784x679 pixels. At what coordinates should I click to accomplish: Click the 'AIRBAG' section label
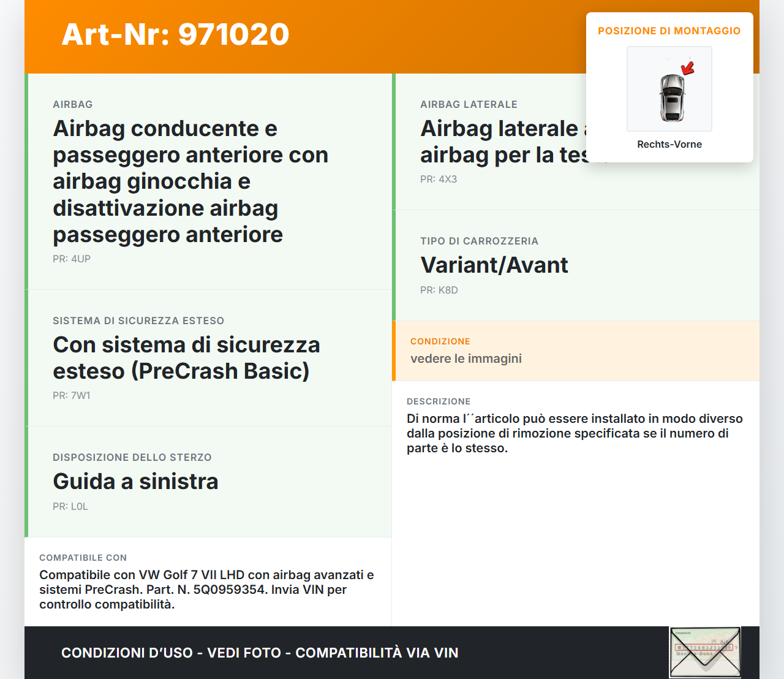click(x=73, y=104)
